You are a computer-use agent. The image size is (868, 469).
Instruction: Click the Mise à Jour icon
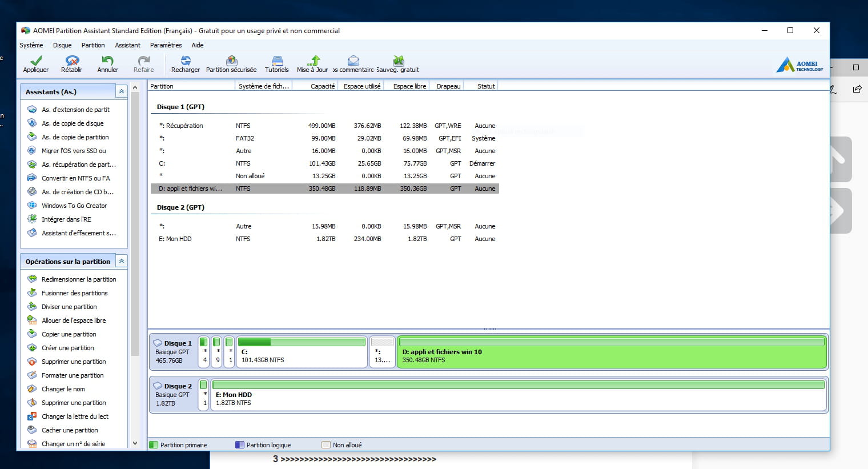pos(313,60)
